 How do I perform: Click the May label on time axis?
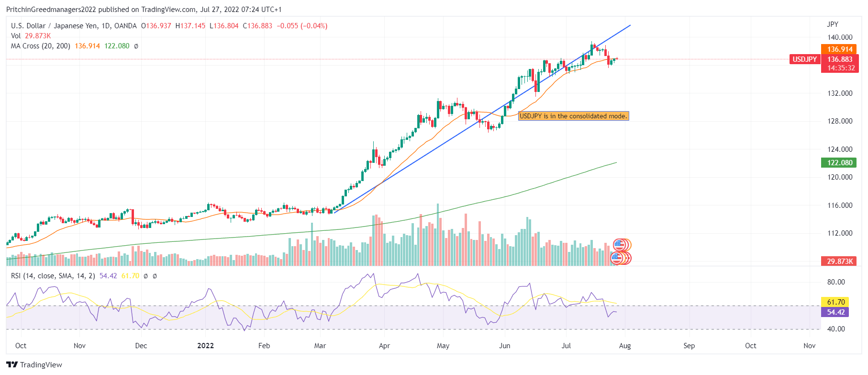pos(443,346)
